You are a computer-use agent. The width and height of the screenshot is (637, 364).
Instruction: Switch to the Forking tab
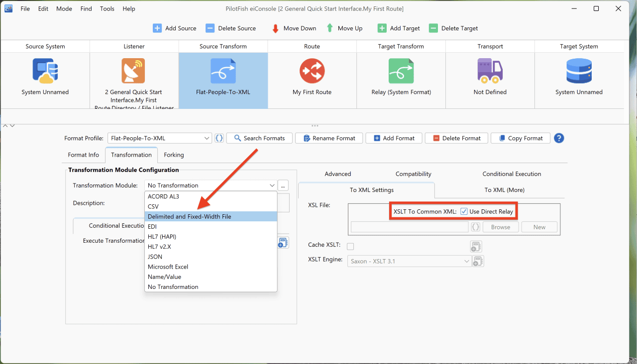click(174, 155)
